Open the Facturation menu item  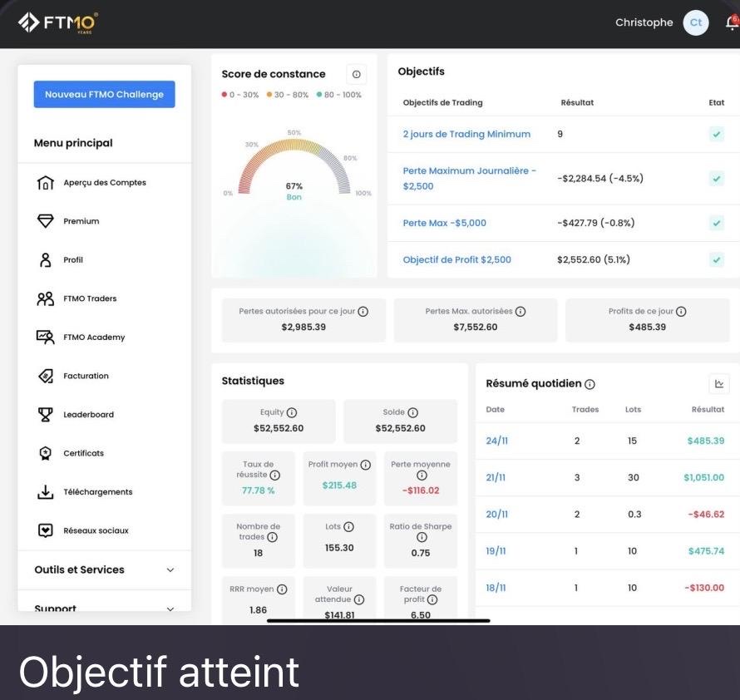tap(104, 376)
